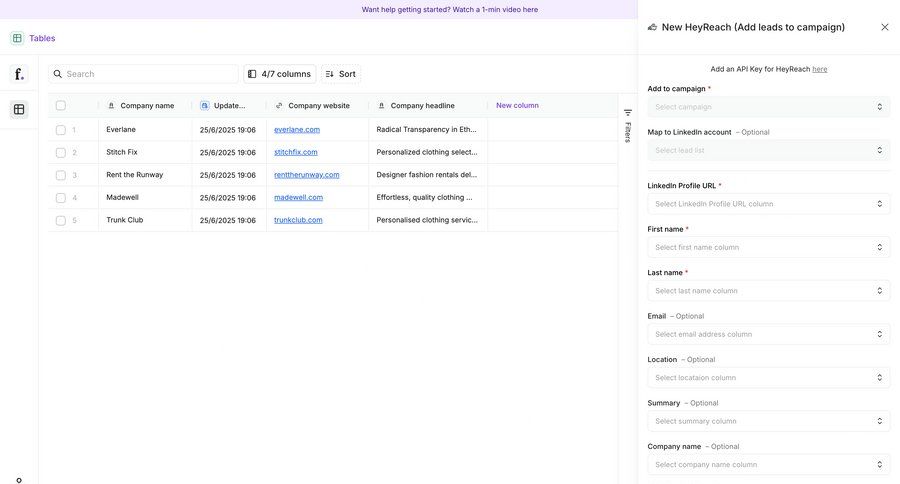Click the Update column header
Image resolution: width=900 pixels, height=484 pixels.
coord(229,106)
